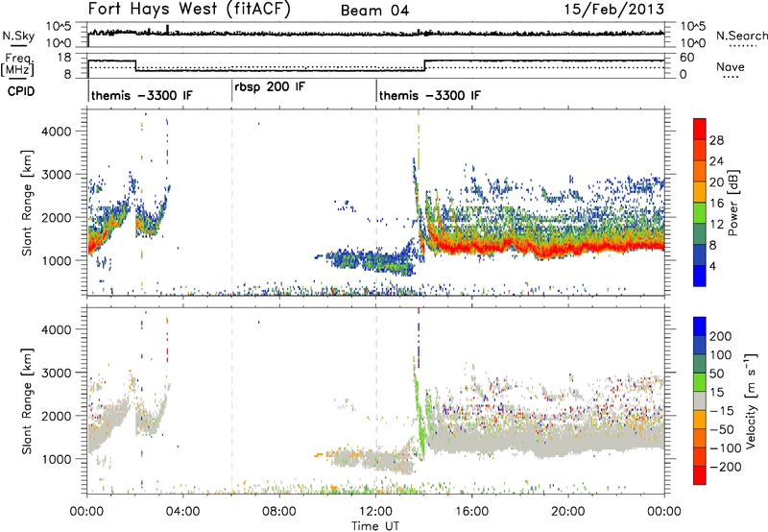Image resolution: width=768 pixels, height=532 pixels.
Task: Click the date '15/Feb/2013'
Action: pos(614,10)
